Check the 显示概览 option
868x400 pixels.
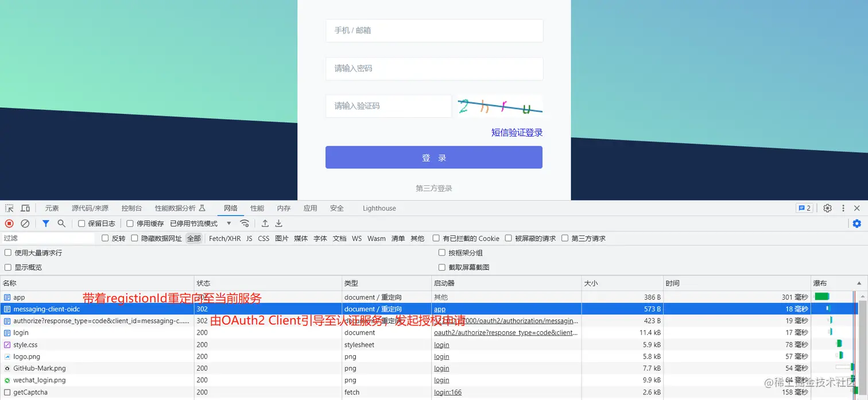8,267
